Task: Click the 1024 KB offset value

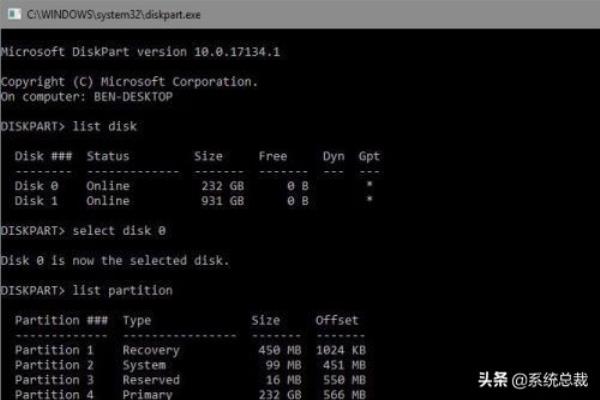Action: coord(341,350)
